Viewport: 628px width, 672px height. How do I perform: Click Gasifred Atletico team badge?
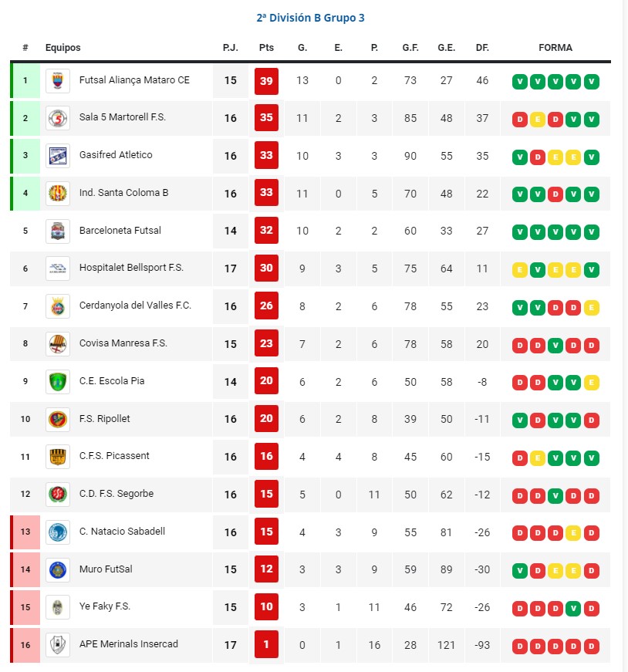tap(58, 156)
